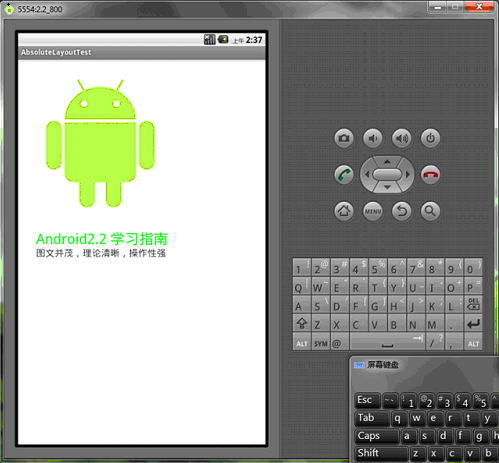The image size is (499, 463).
Task: Click the Z key on emulator keyboard
Action: [321, 323]
